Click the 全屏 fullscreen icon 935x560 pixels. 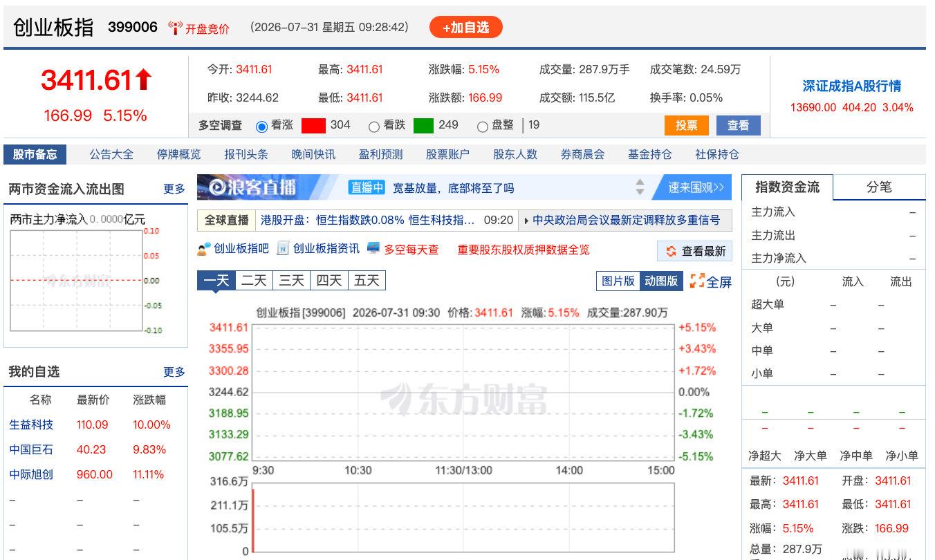[697, 281]
